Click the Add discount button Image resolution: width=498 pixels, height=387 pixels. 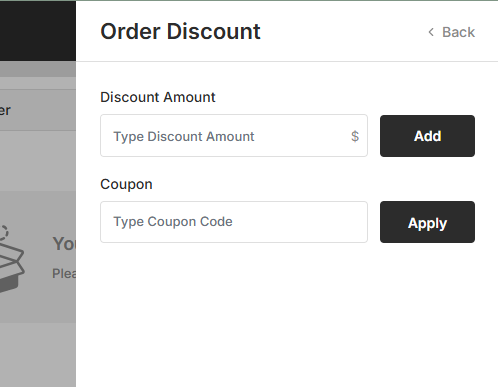click(427, 136)
